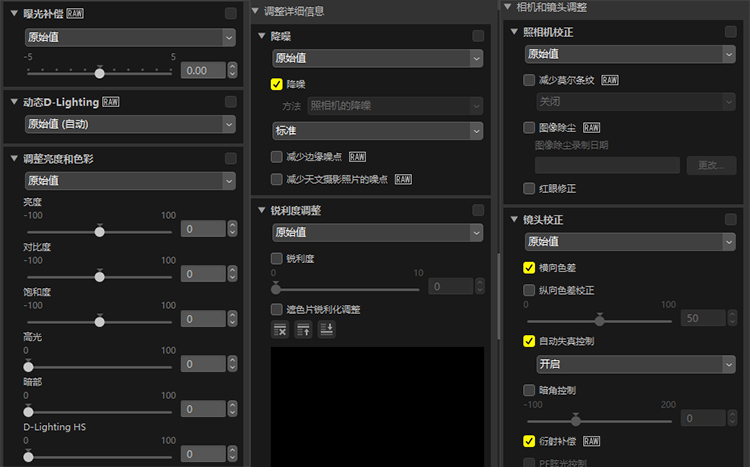Click the 对比度 value input field
This screenshot has width=750, height=467.
(x=203, y=274)
